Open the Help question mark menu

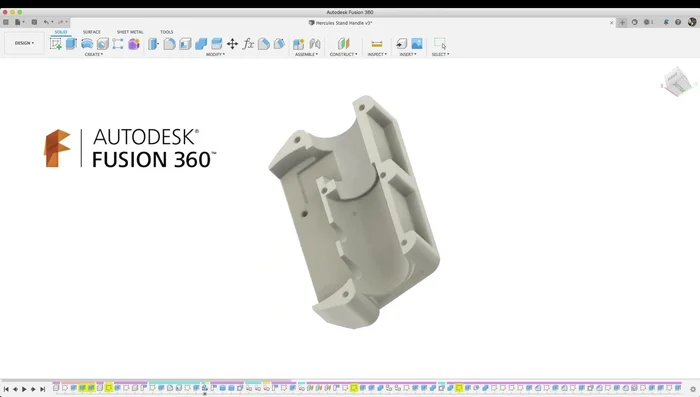[x=678, y=22]
